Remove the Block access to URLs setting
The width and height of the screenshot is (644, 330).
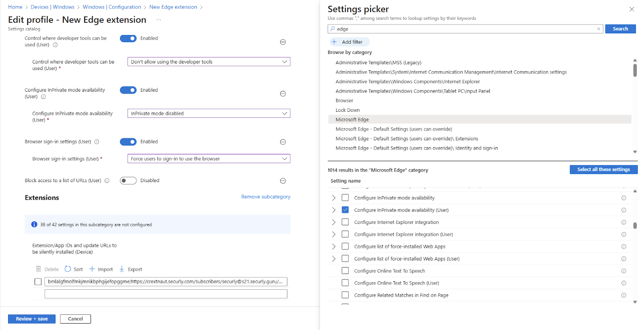click(283, 181)
